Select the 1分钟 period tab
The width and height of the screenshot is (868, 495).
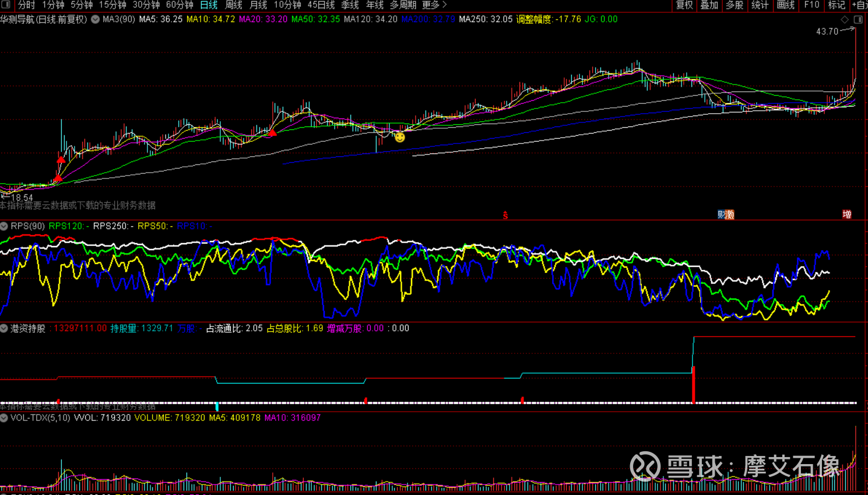pos(53,5)
